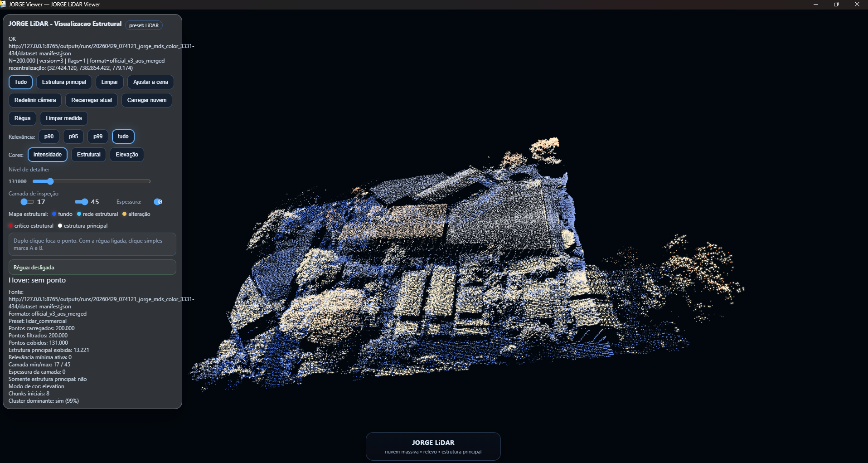Click the alteração yellow legend dot

124,214
